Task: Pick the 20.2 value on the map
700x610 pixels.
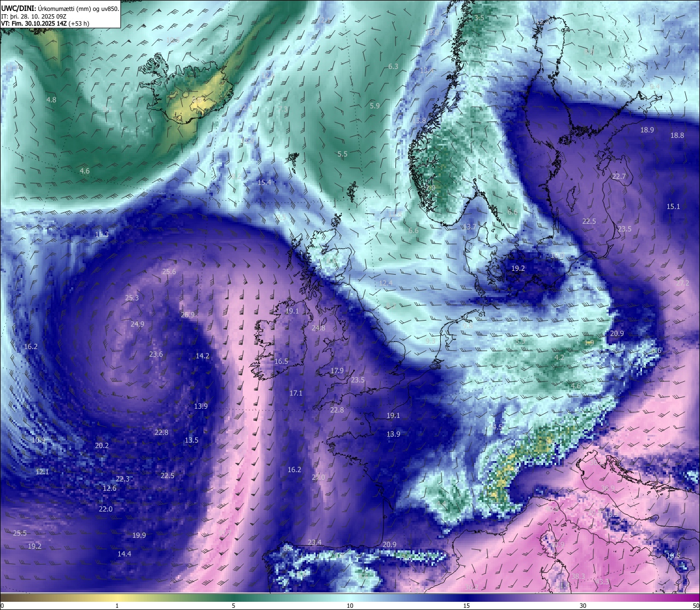Action: (102, 445)
